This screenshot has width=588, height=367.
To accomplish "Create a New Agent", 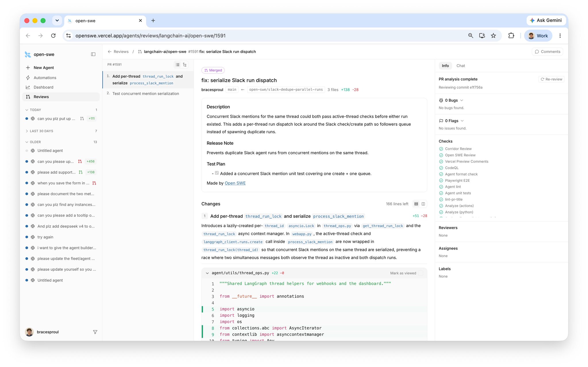I will [61, 68].
